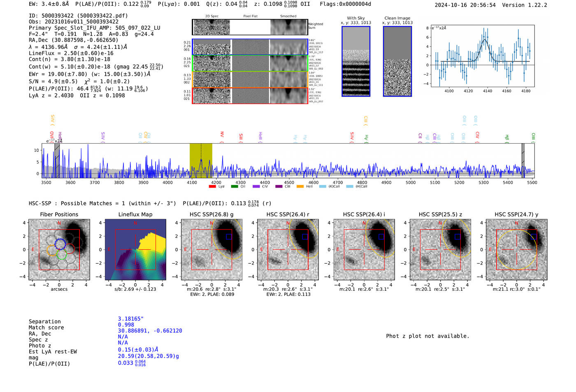
Task: Select the red-outlined 2D fiber spectrum row
Action: point(250,95)
